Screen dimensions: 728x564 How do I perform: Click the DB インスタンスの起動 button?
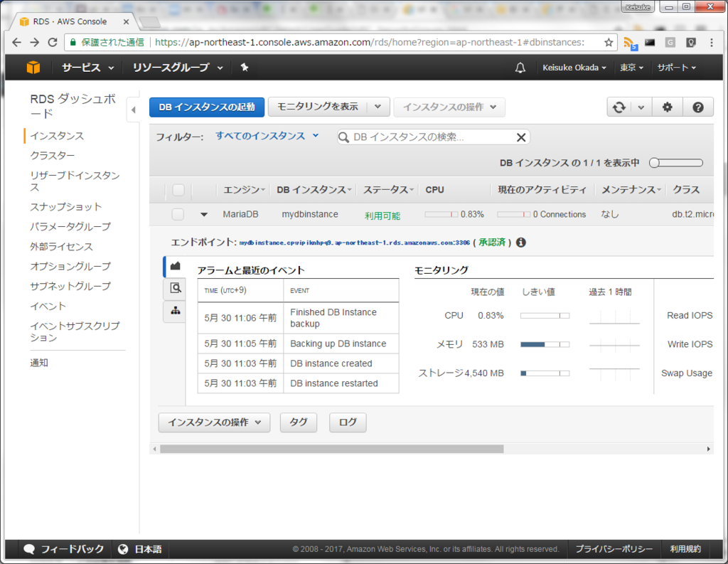207,107
